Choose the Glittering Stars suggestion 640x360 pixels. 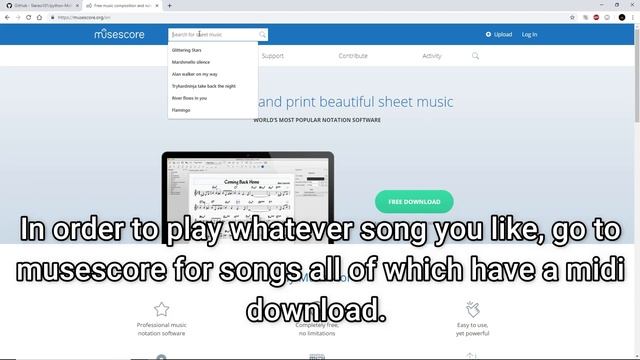[x=187, y=50]
